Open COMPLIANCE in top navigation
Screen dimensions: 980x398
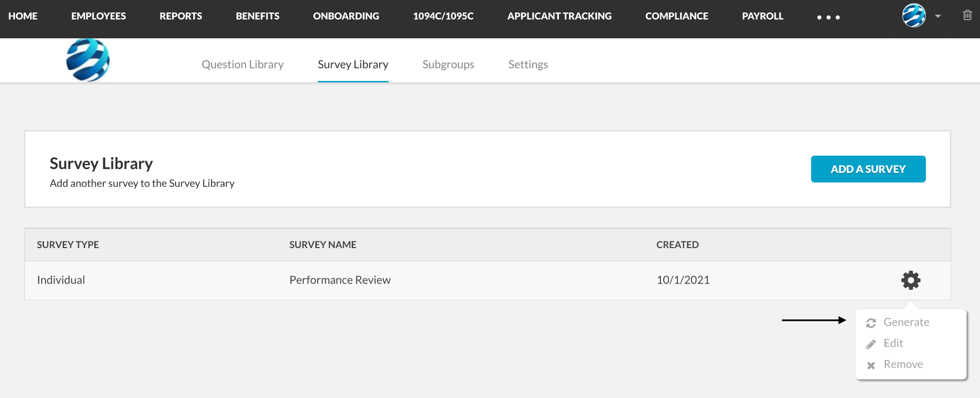point(677,16)
